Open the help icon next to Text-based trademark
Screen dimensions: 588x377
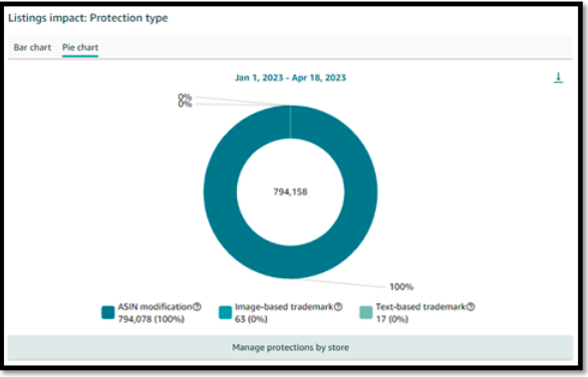470,307
